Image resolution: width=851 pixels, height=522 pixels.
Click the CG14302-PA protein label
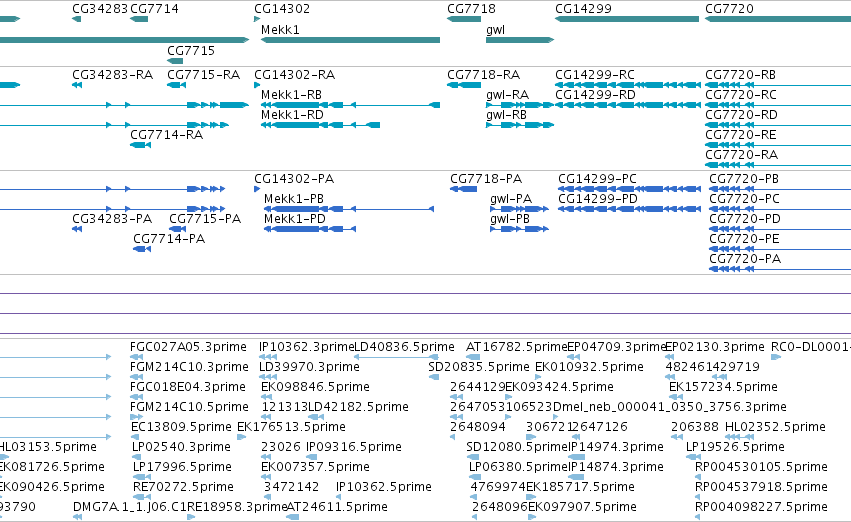coord(294,179)
